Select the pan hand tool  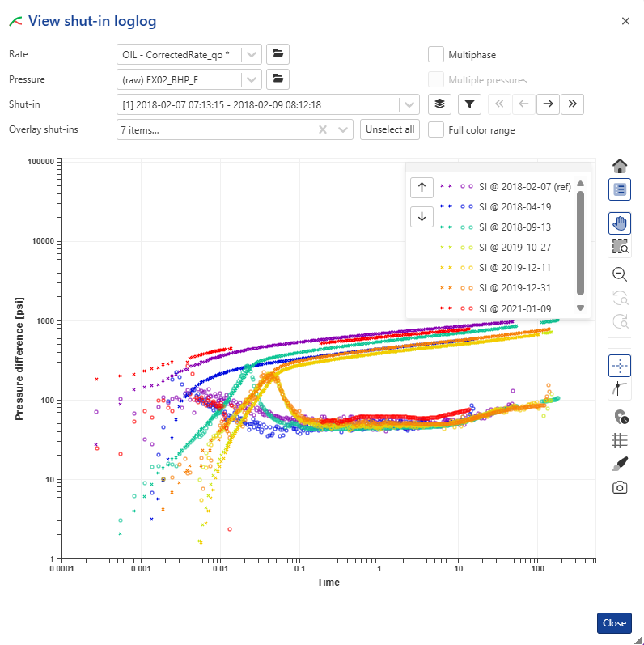coord(620,223)
